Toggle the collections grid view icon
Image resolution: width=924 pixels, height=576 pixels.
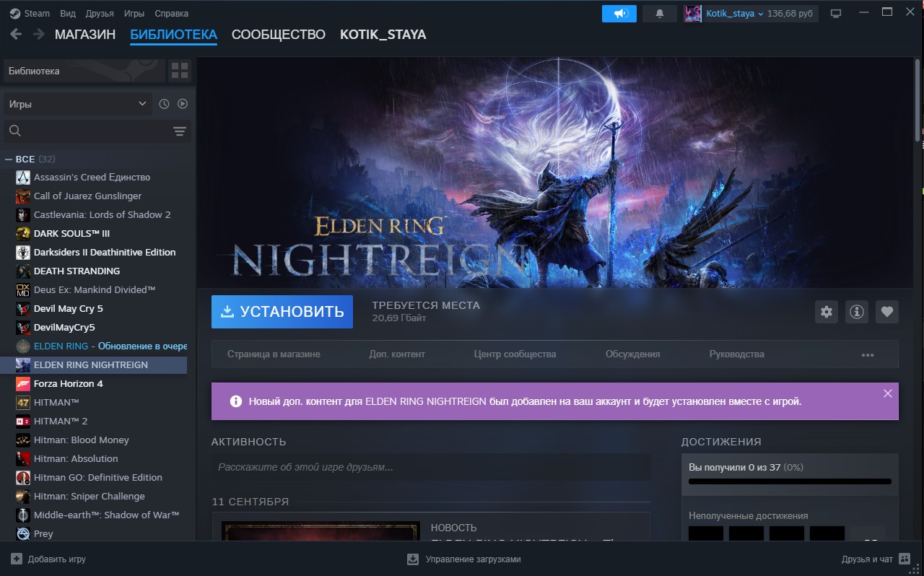[180, 71]
